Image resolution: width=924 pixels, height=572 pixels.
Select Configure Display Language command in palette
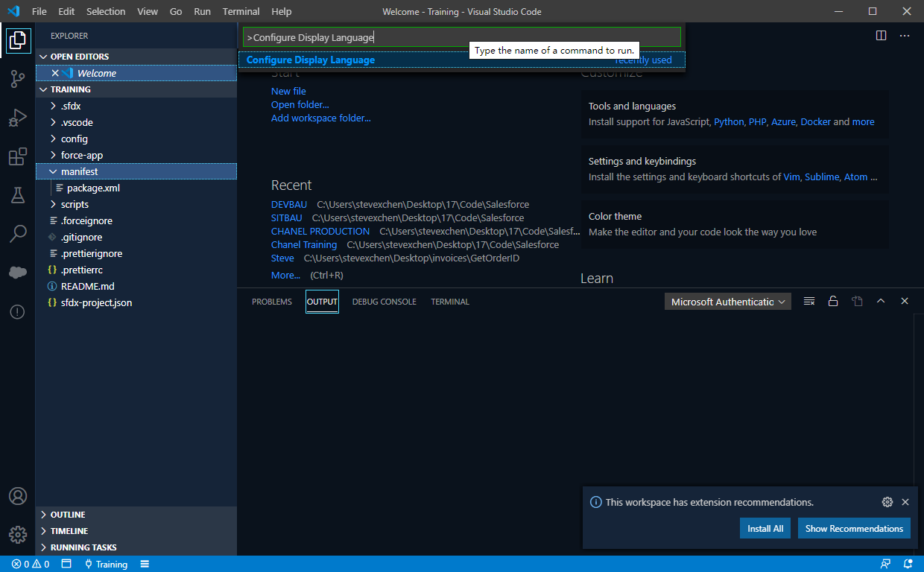[x=310, y=59]
